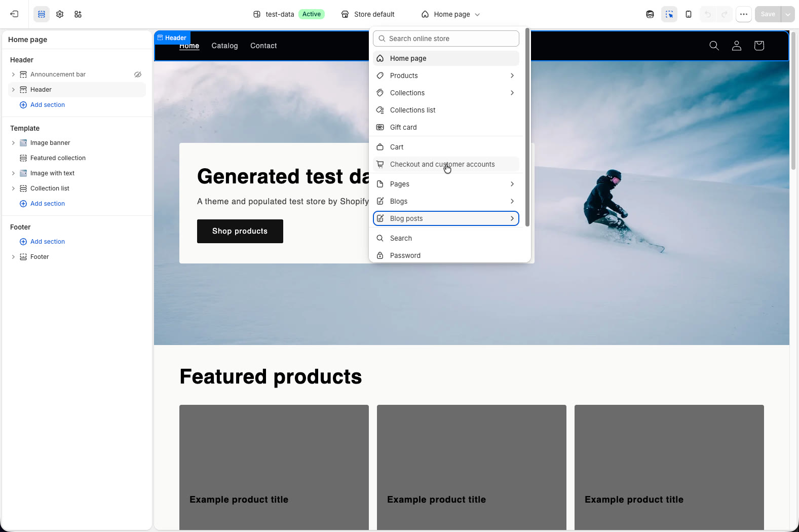Viewport: 799px width, 532px height.
Task: Click the exit editor icon
Action: tap(14, 14)
